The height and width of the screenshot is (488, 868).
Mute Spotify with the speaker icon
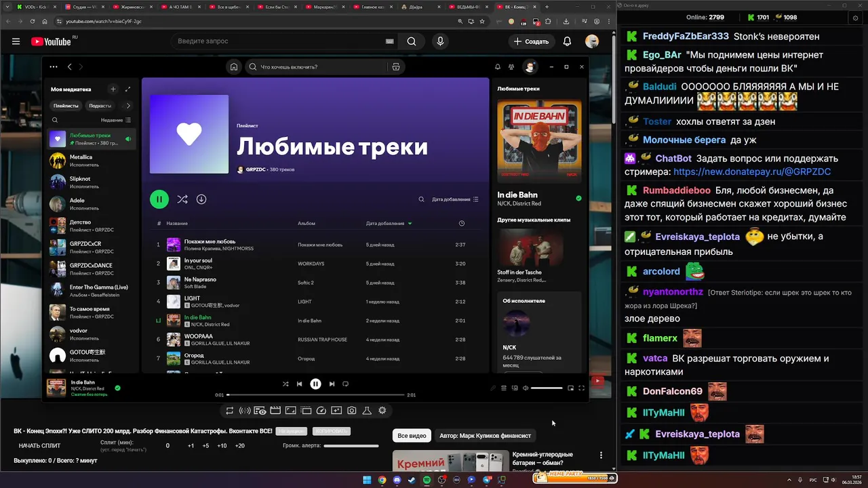coord(526,388)
